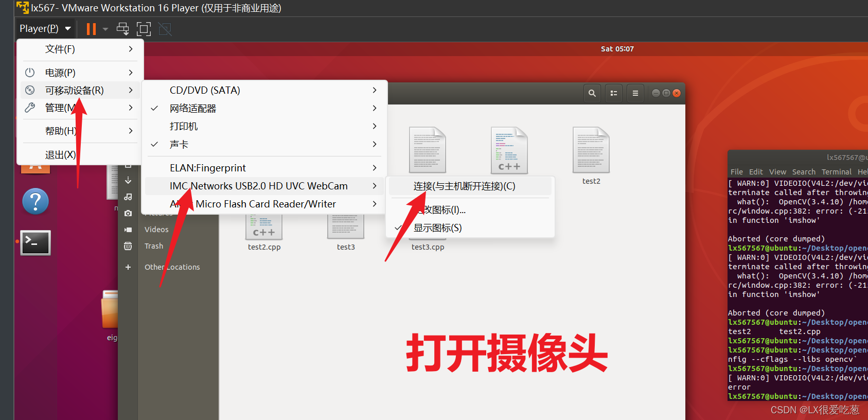Click the disc icon beside 可移动设备(R)
The image size is (868, 420).
(30, 90)
